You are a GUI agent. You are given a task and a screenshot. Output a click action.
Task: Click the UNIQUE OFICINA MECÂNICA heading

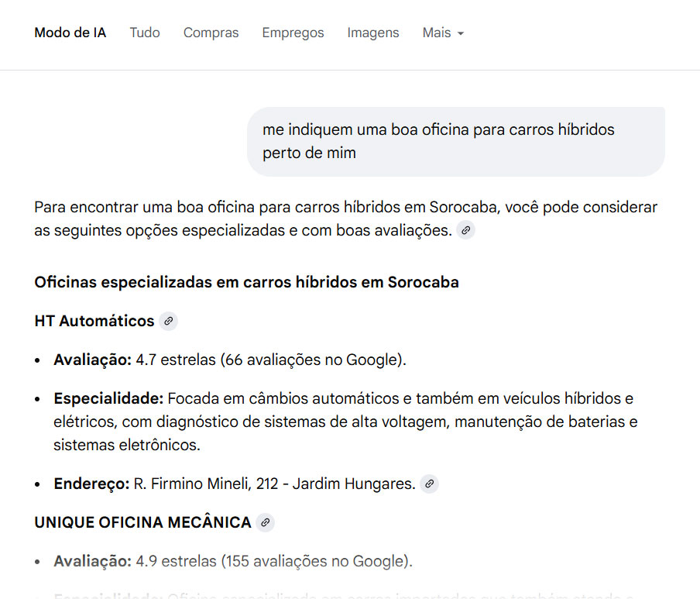click(x=142, y=522)
